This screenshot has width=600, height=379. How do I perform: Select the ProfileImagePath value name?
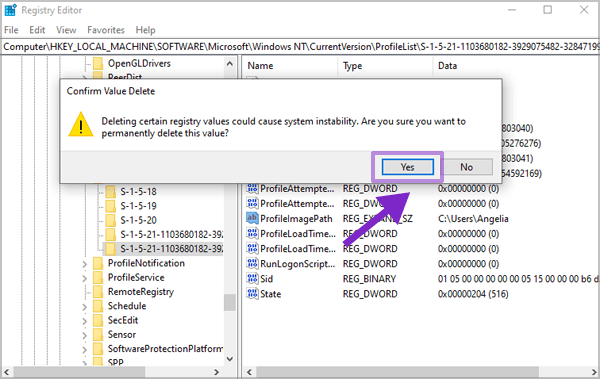click(297, 219)
